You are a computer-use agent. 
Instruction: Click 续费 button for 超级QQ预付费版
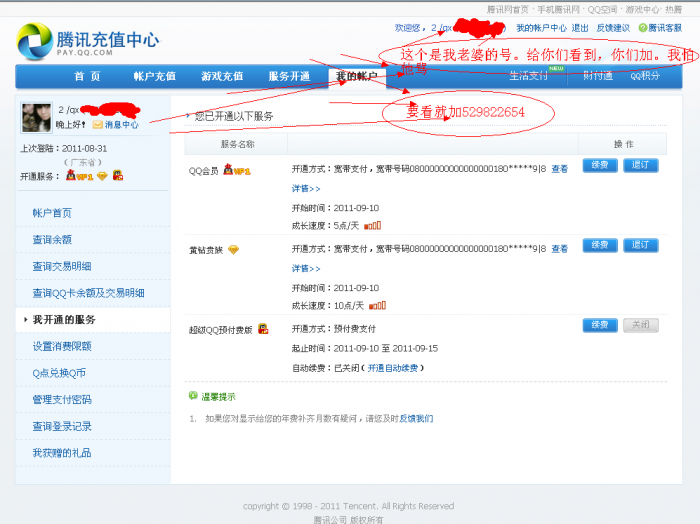[600, 325]
